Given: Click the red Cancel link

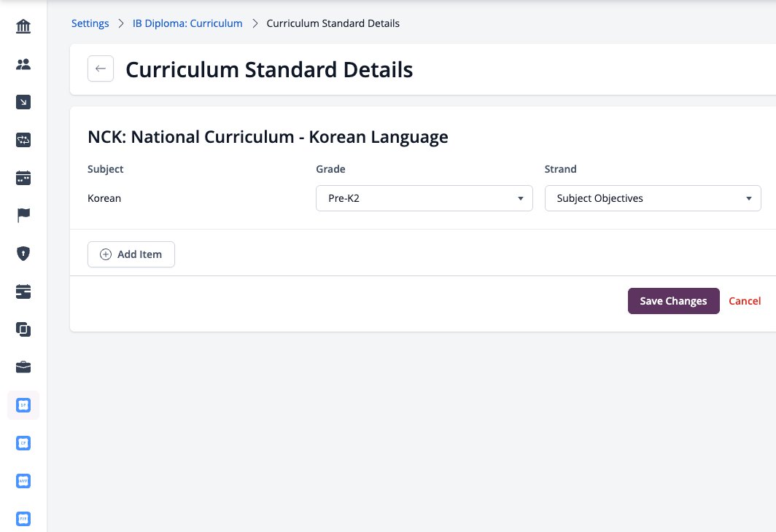Looking at the screenshot, I should [745, 301].
